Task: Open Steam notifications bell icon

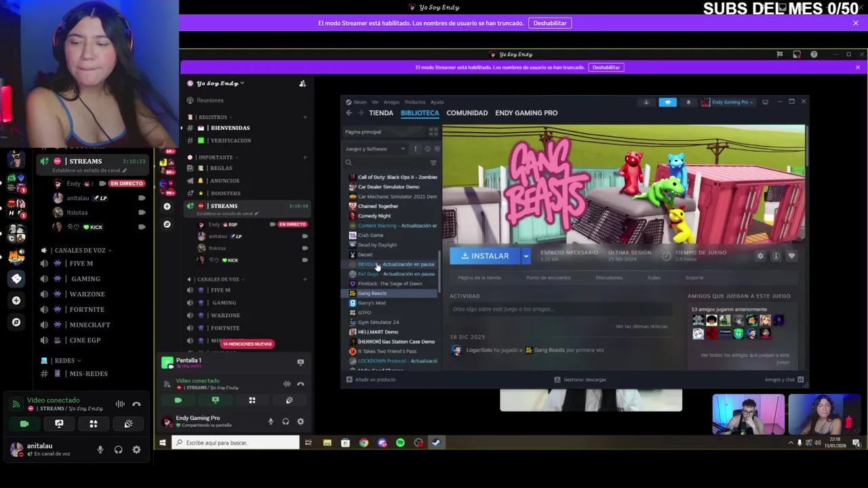Action: 688,102
